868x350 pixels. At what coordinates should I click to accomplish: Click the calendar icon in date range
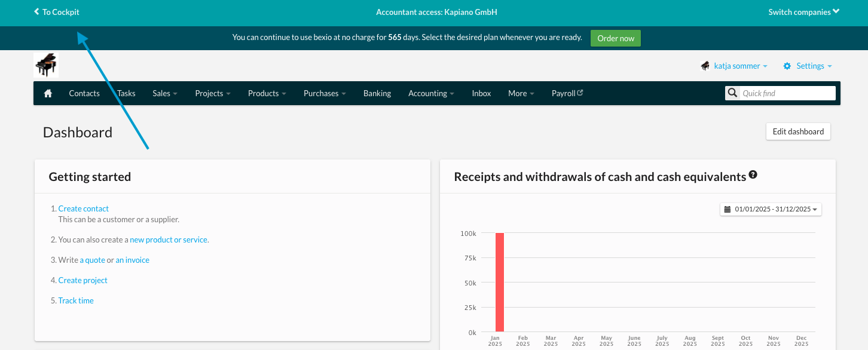click(728, 209)
